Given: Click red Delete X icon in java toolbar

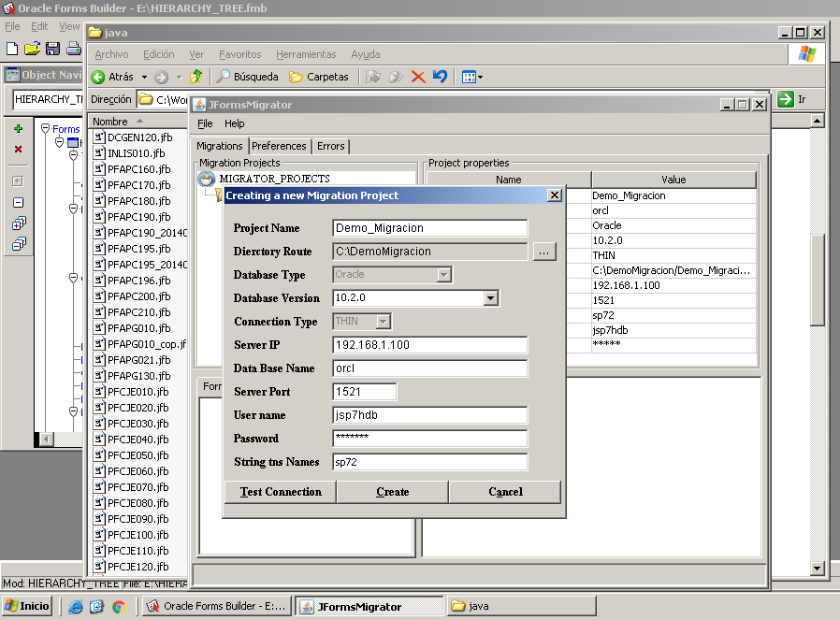Looking at the screenshot, I should 418,77.
